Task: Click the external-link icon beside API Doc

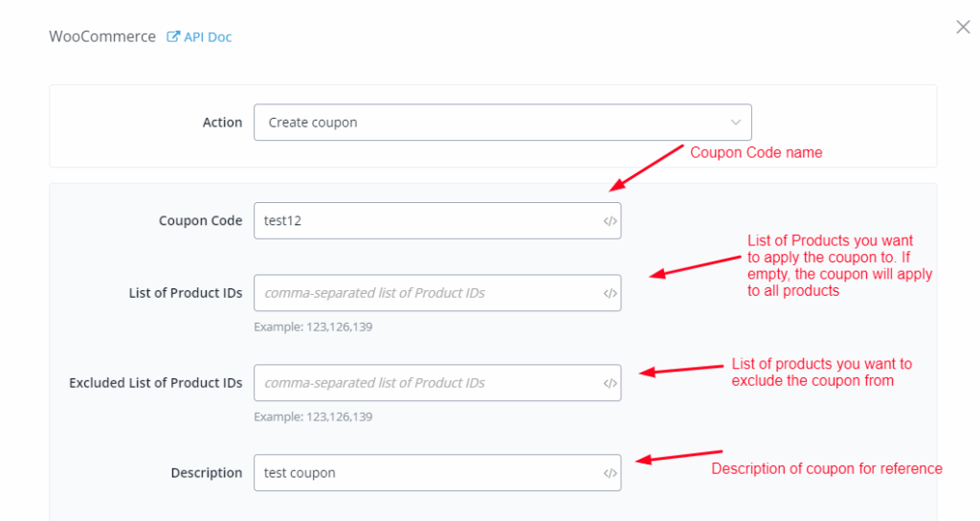Action: tap(173, 37)
